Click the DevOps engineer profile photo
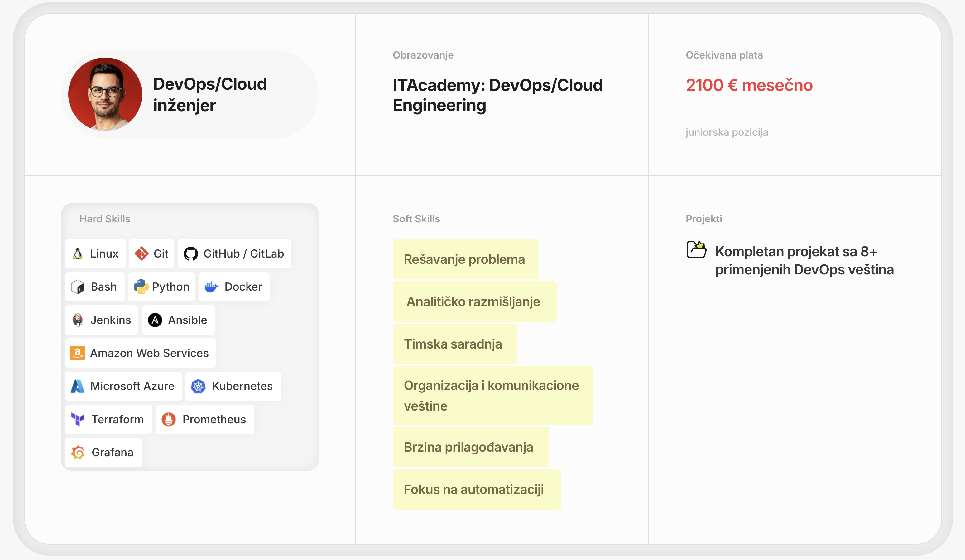 105,95
